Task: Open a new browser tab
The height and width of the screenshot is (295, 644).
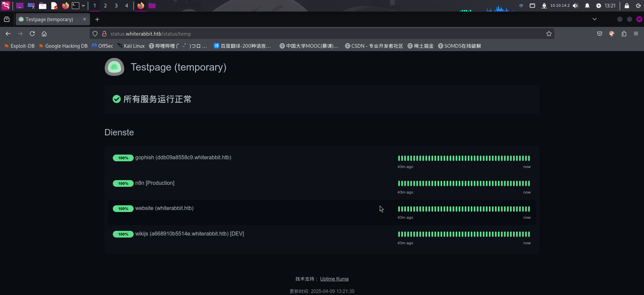Action: 97,19
